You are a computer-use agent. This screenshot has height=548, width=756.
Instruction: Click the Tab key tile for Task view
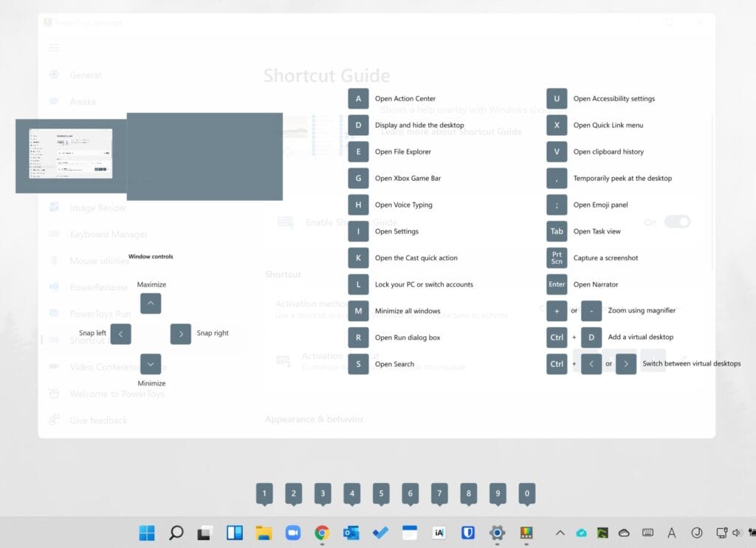click(557, 231)
